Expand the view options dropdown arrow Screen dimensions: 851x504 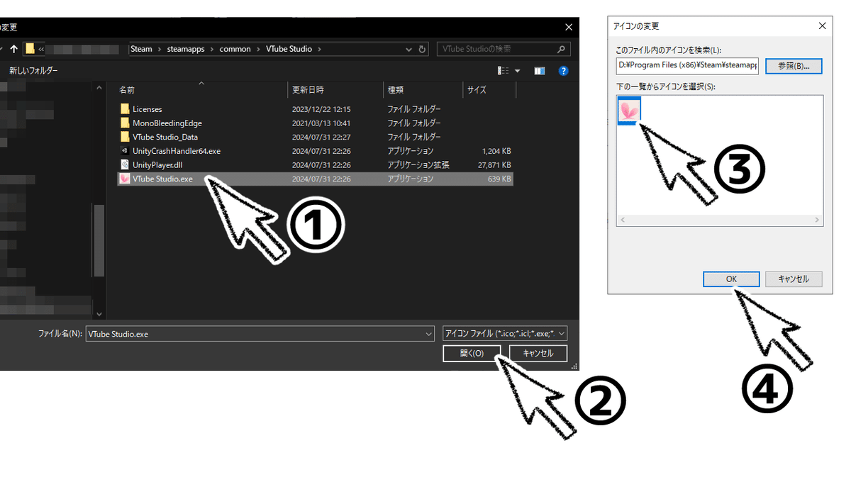[x=518, y=71]
